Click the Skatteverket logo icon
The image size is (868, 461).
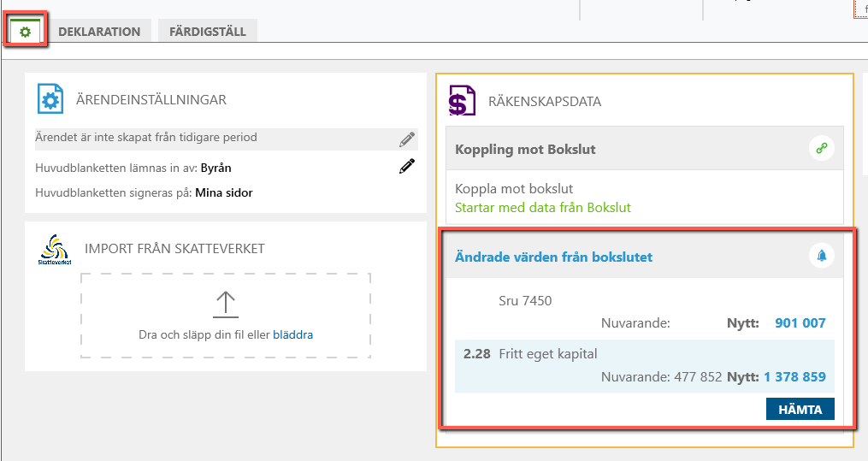pos(55,249)
